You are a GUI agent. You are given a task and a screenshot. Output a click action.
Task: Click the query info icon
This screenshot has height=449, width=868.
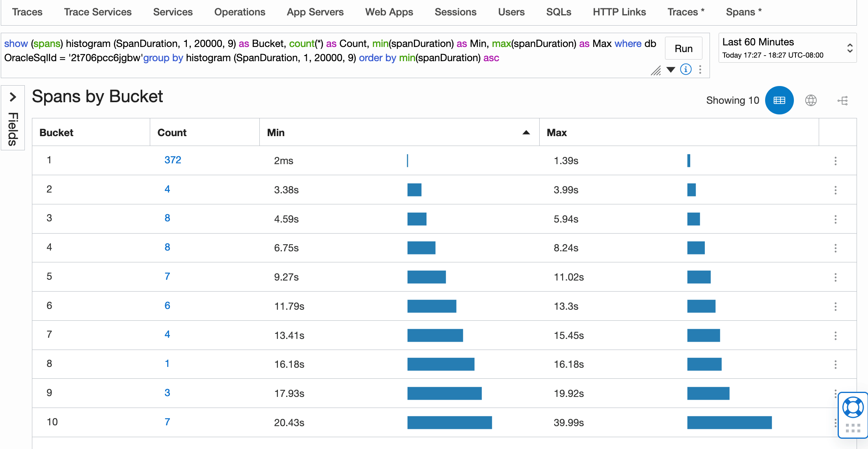coord(686,69)
